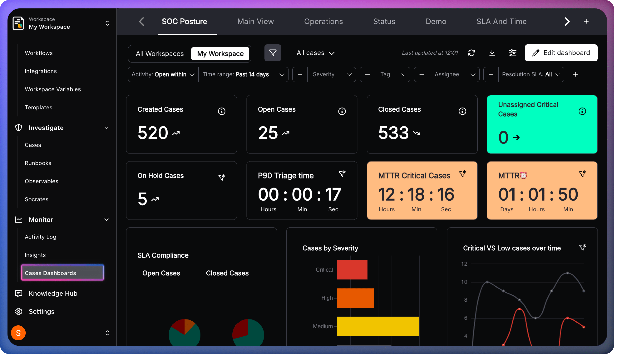Click the funnel filter icon button
The width and height of the screenshot is (644, 354).
point(273,53)
